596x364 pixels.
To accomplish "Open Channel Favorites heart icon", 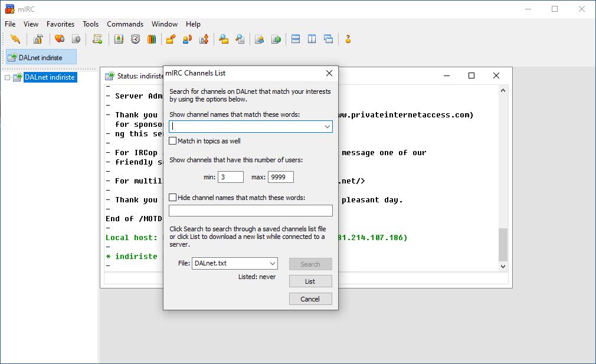I will point(59,39).
